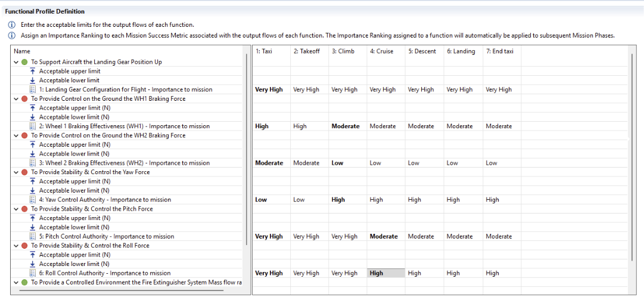Click horizontal scrollbar of the Name tree
Screen dimensions: 644x300
coord(121,290)
